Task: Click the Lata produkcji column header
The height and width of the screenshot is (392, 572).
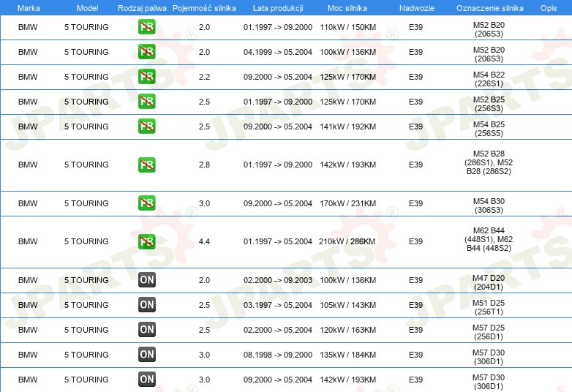Action: click(x=277, y=7)
